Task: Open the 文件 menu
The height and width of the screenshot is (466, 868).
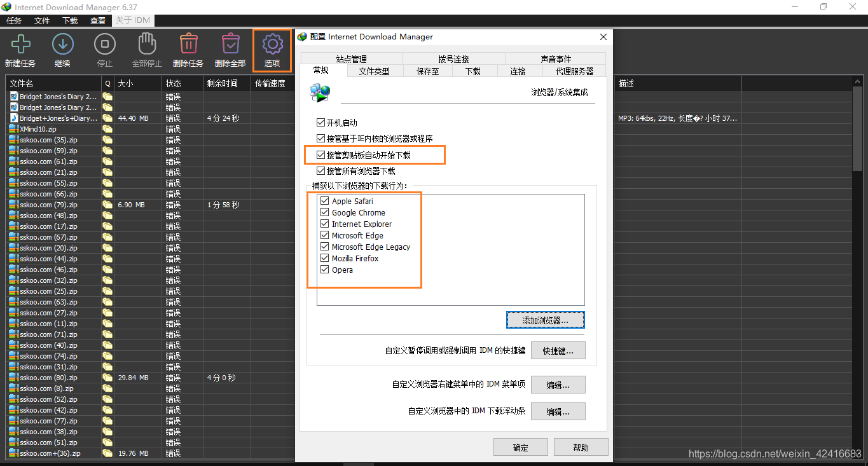Action: coord(42,20)
